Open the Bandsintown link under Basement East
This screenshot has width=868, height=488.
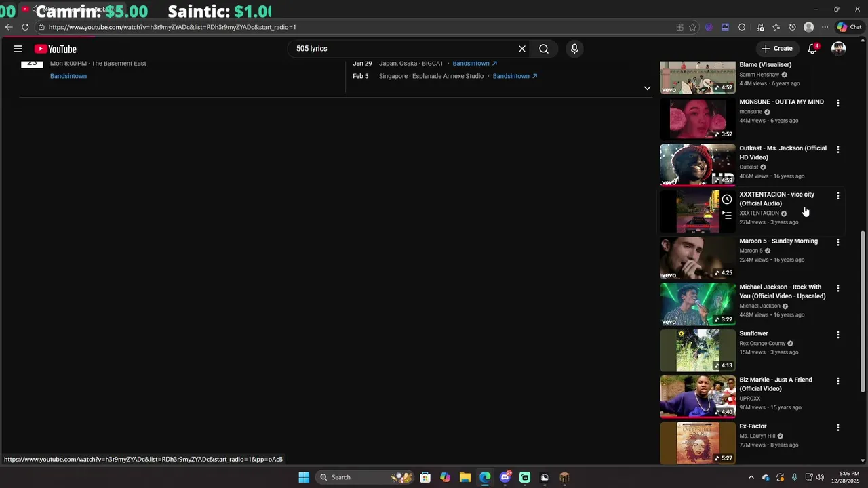click(68, 76)
